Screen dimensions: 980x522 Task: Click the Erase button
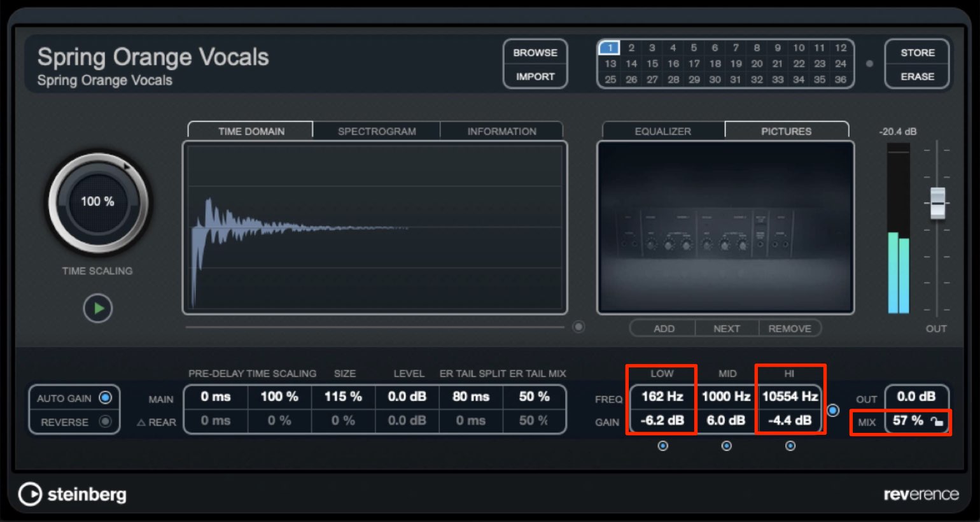click(x=917, y=76)
